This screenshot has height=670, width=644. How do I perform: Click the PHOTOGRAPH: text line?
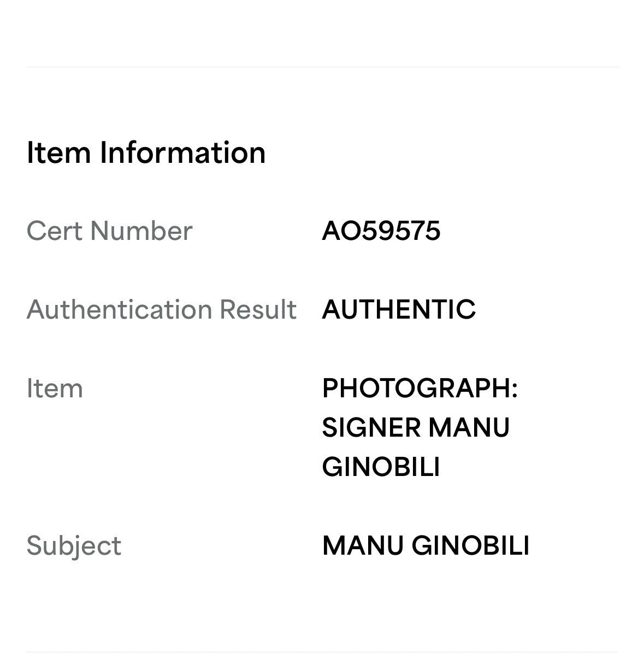pos(420,388)
